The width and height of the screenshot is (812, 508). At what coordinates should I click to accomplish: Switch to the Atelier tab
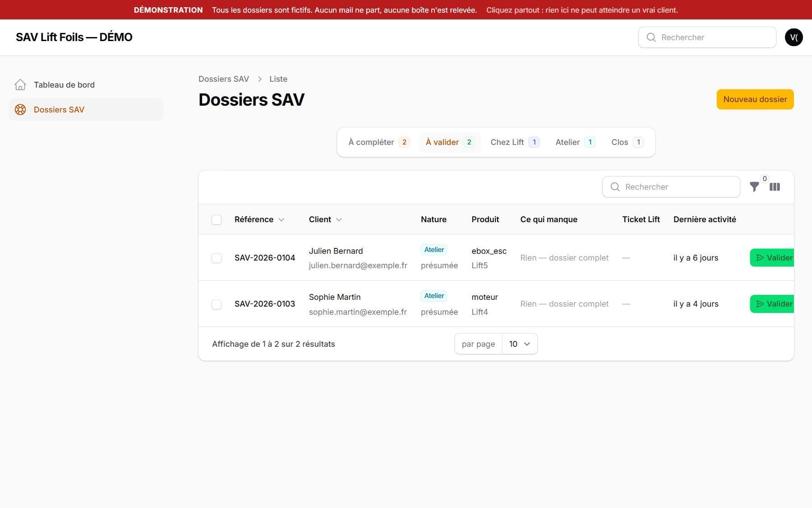point(575,142)
